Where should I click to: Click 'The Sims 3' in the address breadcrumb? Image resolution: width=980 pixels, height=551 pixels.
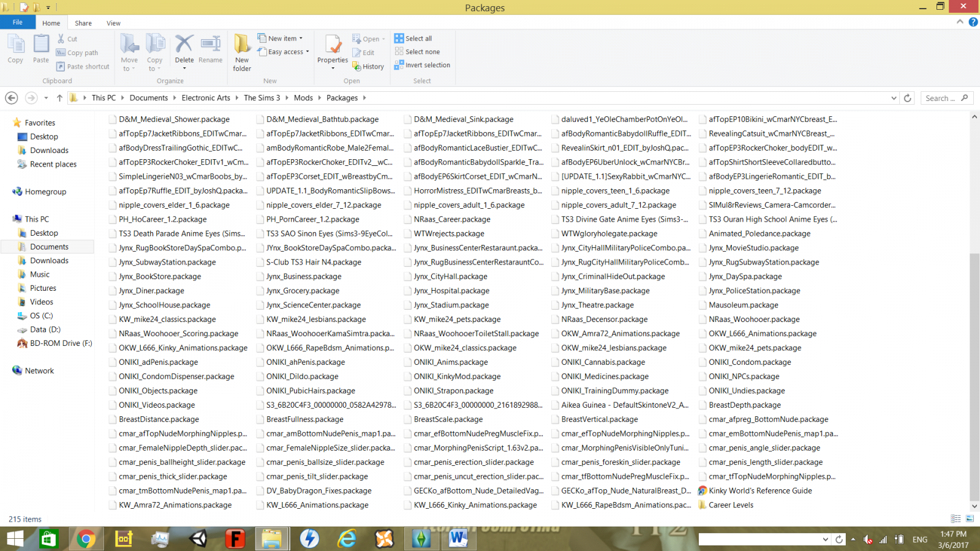tap(262, 98)
